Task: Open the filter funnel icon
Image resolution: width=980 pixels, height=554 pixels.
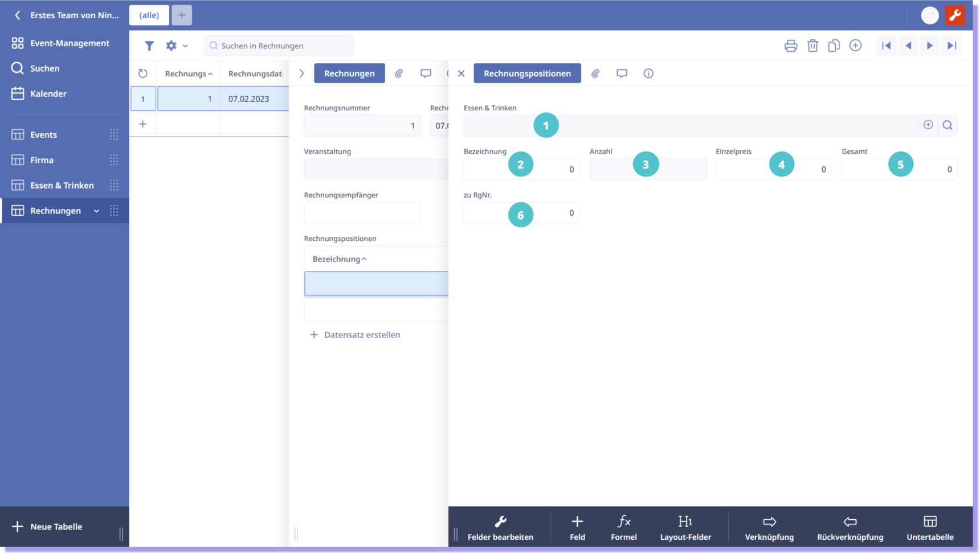Action: pos(149,46)
